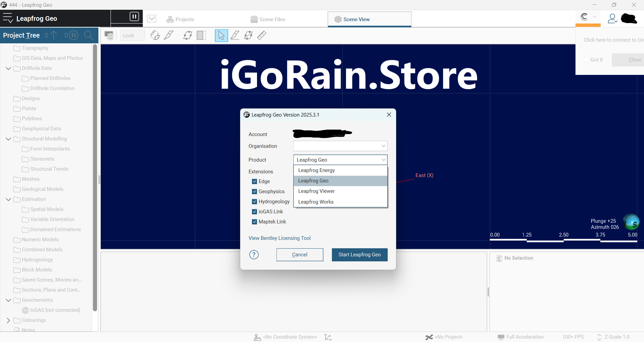Expand the Colourings tree node

tap(8, 320)
